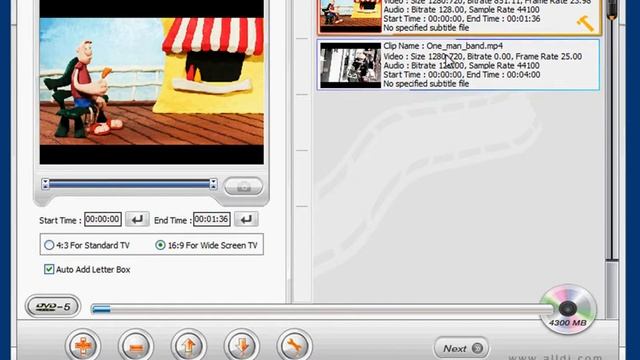Screen dimensions: 640x360
Task: Click 'Audio : Bitrate 128.00' line of first clip
Action: click(x=461, y=9)
